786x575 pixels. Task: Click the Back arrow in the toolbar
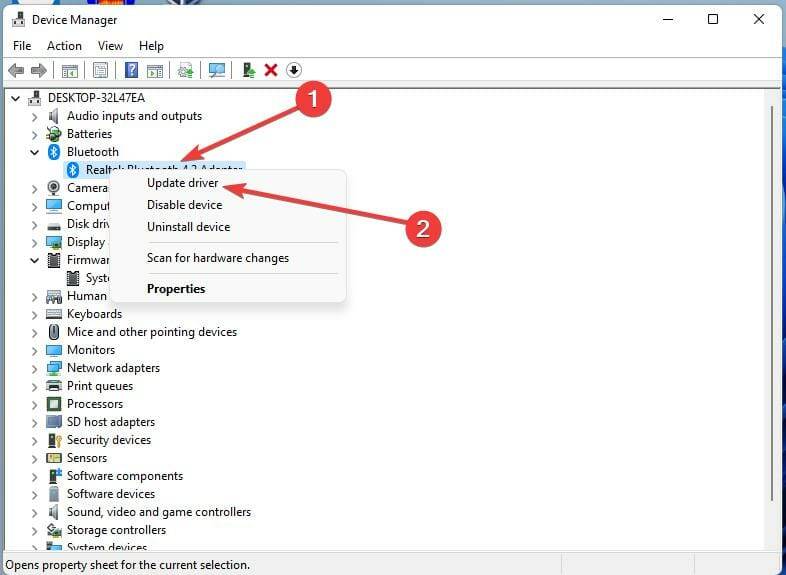pyautogui.click(x=16, y=70)
